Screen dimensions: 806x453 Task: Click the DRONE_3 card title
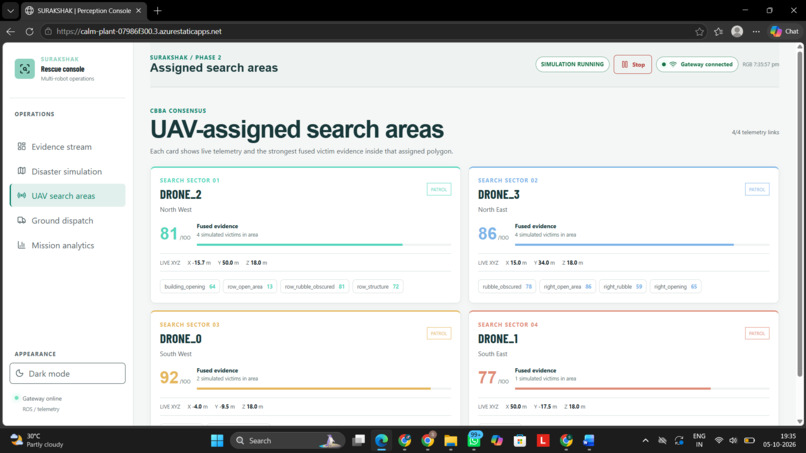499,195
